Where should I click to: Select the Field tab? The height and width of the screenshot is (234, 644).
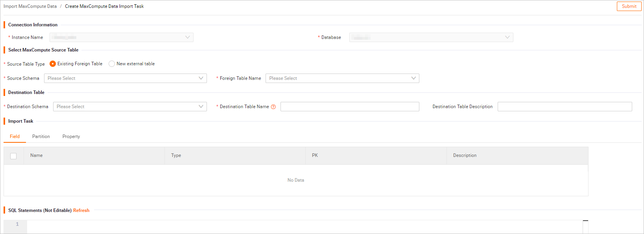click(15, 136)
